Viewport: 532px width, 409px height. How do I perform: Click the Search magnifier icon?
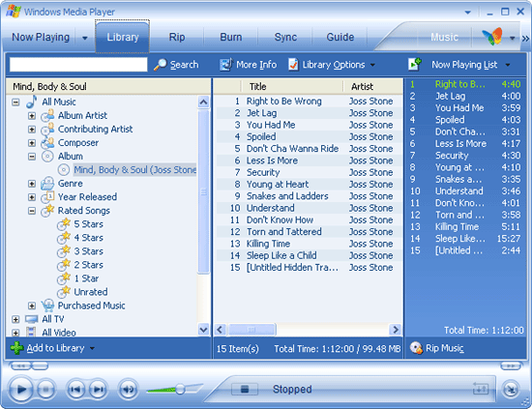(x=160, y=65)
